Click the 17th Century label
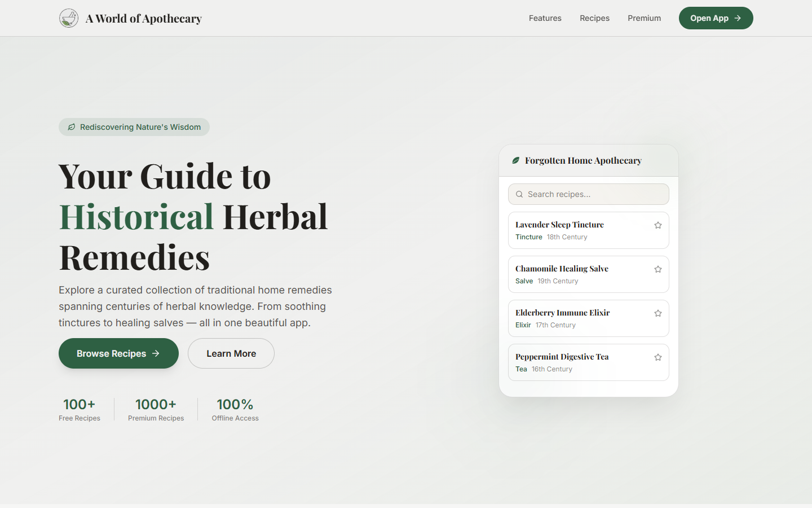Image resolution: width=812 pixels, height=508 pixels. [x=555, y=325]
